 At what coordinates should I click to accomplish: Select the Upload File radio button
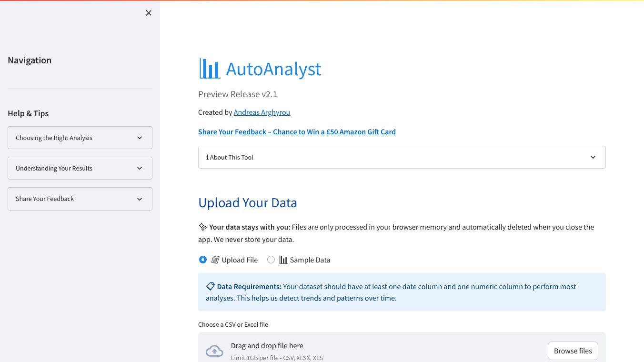[203, 260]
